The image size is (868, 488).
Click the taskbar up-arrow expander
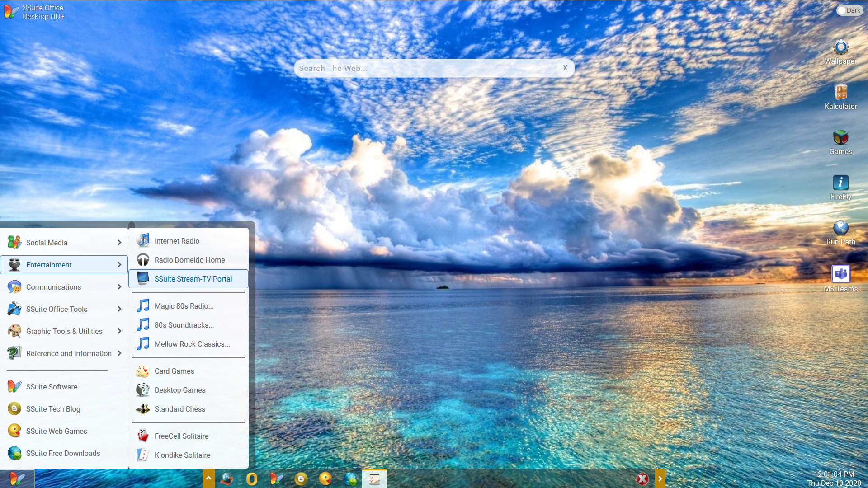click(x=208, y=479)
